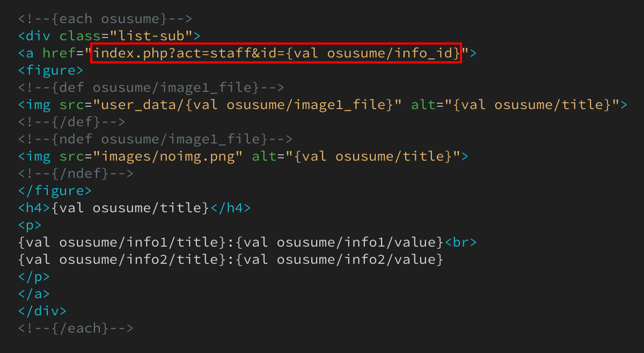Click the closing /ndef comment line
Image resolution: width=644 pixels, height=353 pixels.
point(76,174)
